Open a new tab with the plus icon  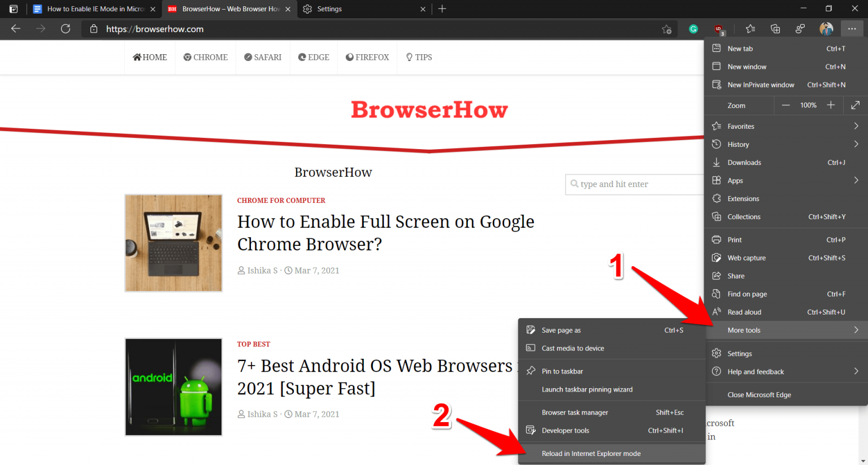(442, 8)
